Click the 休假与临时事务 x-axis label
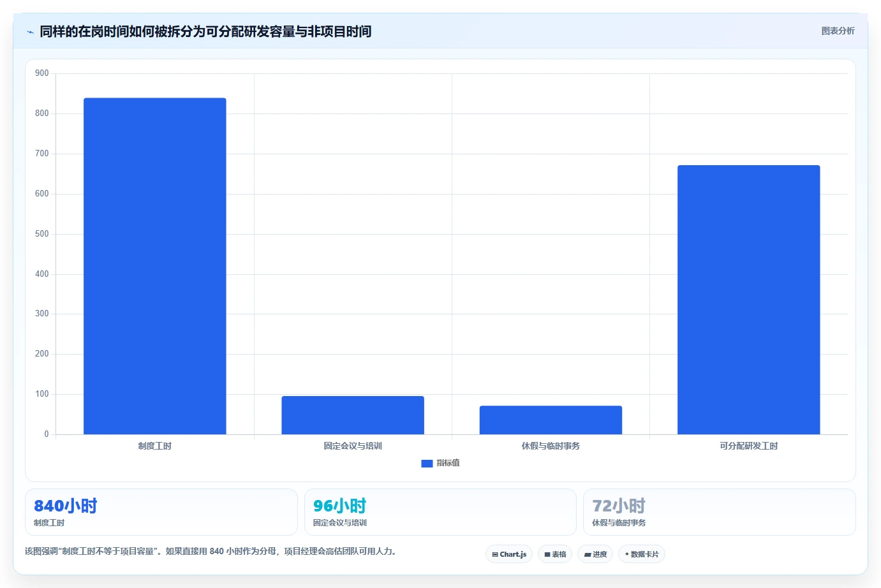This screenshot has height=588, width=881. pyautogui.click(x=551, y=446)
